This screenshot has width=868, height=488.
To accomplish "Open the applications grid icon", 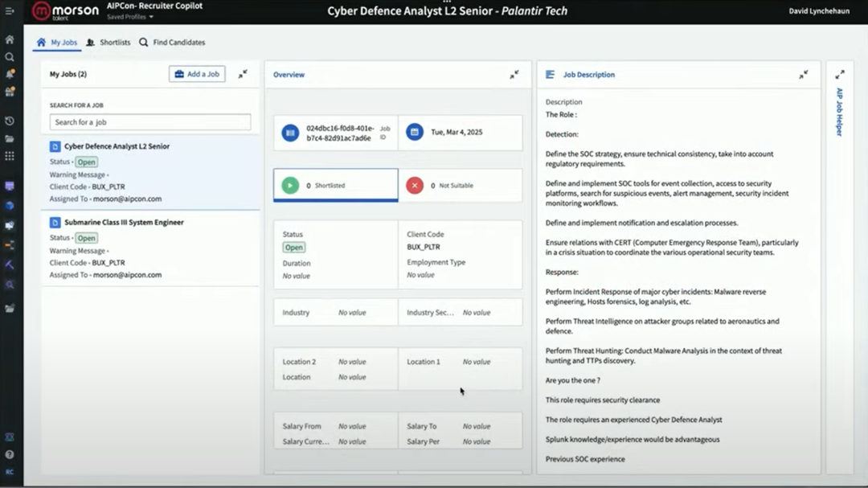I will click(10, 156).
